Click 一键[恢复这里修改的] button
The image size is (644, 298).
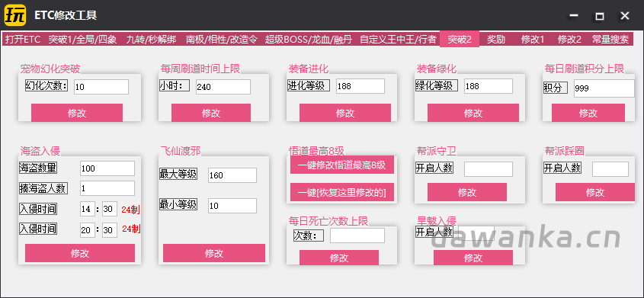341,192
